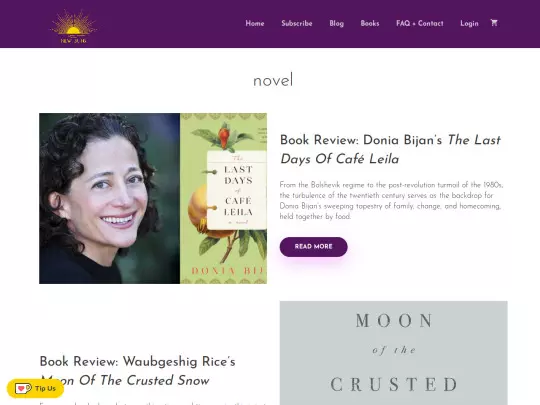The width and height of the screenshot is (540, 405).
Task: Open the Donia Bijan book review title
Action: (x=390, y=149)
